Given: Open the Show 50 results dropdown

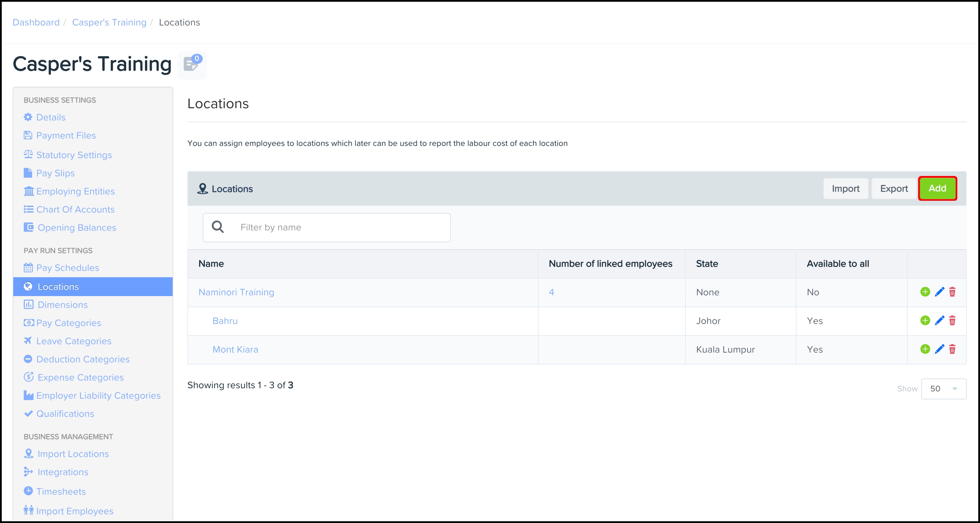Looking at the screenshot, I should point(943,389).
